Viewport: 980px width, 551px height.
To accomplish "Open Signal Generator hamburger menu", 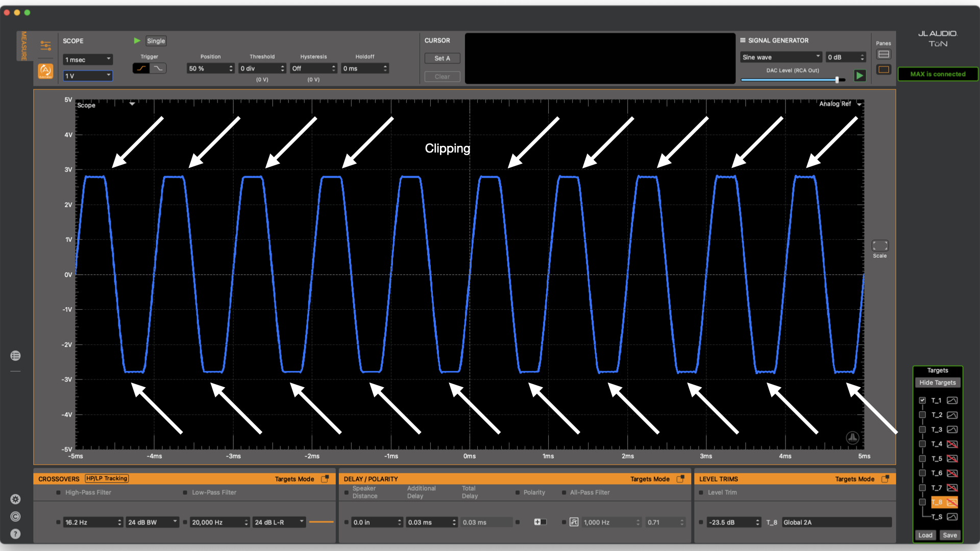I will pyautogui.click(x=743, y=40).
